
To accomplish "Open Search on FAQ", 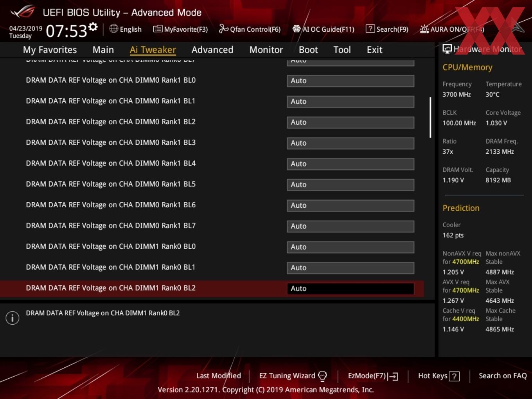I will pyautogui.click(x=503, y=376).
